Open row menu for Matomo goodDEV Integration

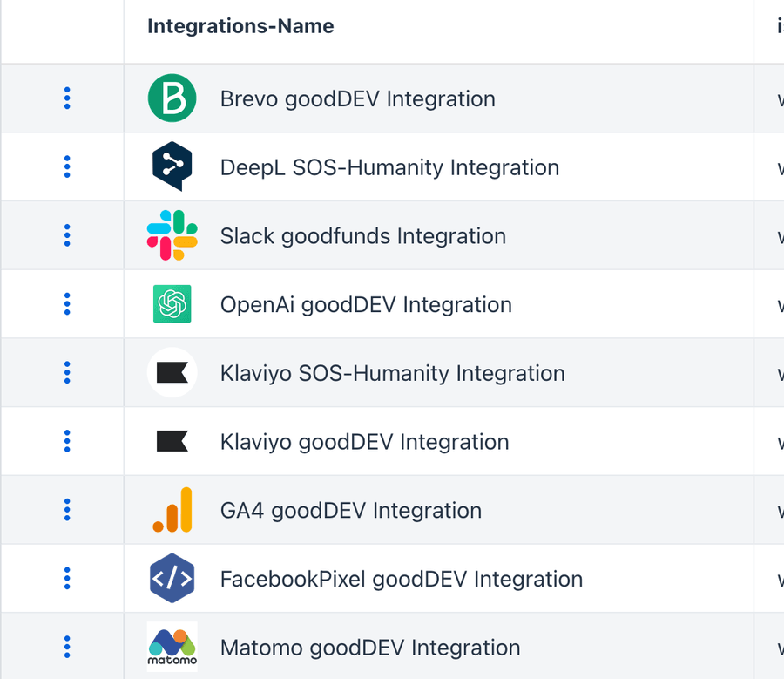pyautogui.click(x=67, y=647)
